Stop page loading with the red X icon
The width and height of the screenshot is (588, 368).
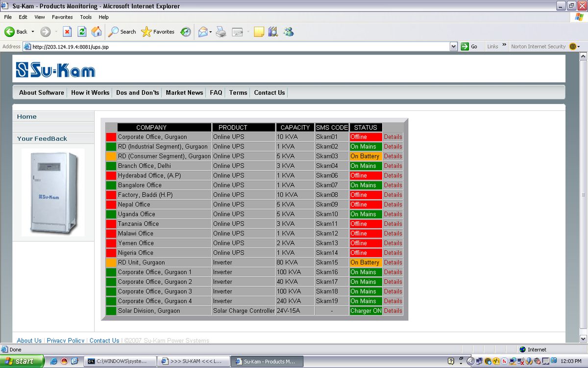pyautogui.click(x=68, y=32)
